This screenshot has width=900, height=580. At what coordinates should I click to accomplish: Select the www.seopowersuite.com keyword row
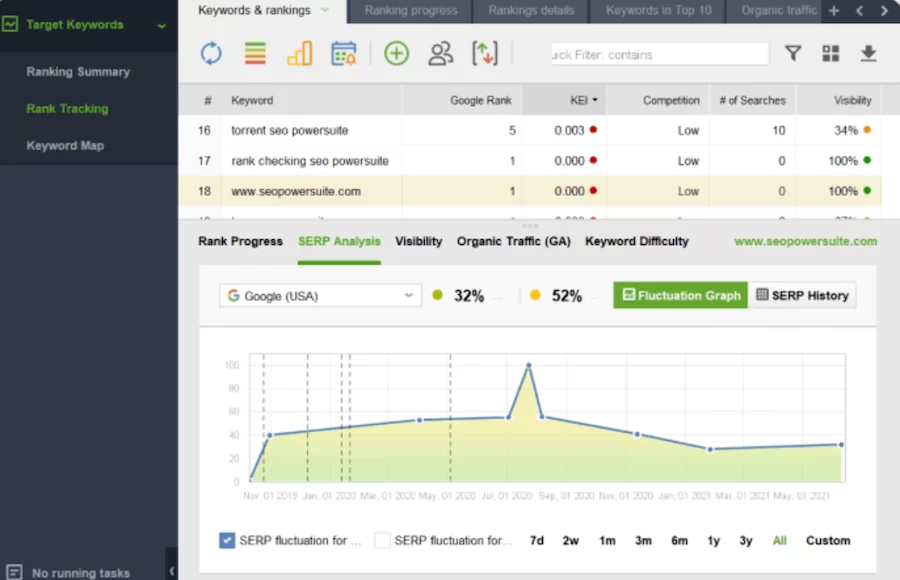[x=530, y=191]
